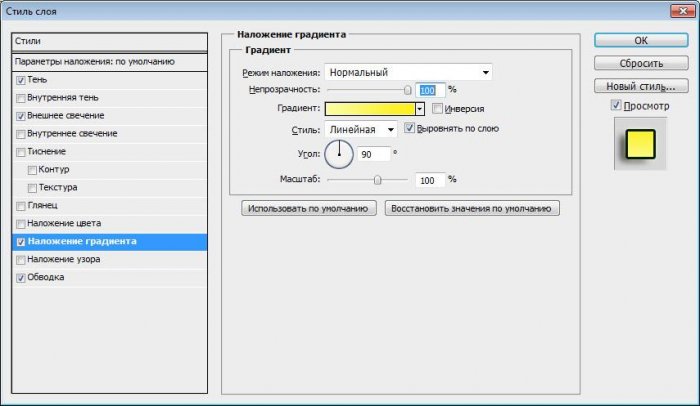Click the yellow gradient swatch

click(x=368, y=108)
